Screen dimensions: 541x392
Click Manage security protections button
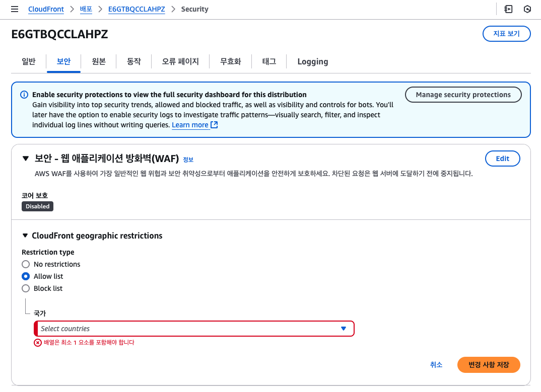click(463, 95)
